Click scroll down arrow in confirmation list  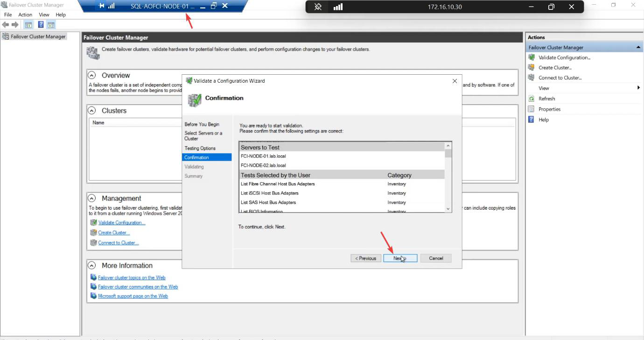[448, 209]
